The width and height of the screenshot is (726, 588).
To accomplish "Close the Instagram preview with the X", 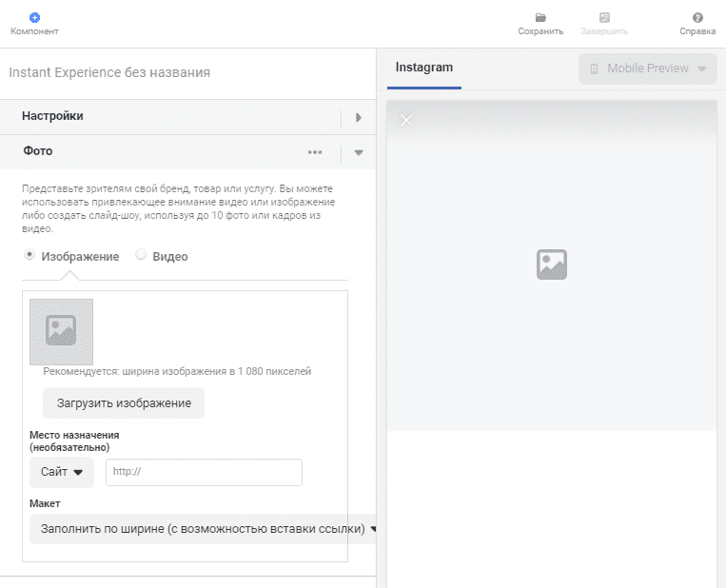I will 406,120.
